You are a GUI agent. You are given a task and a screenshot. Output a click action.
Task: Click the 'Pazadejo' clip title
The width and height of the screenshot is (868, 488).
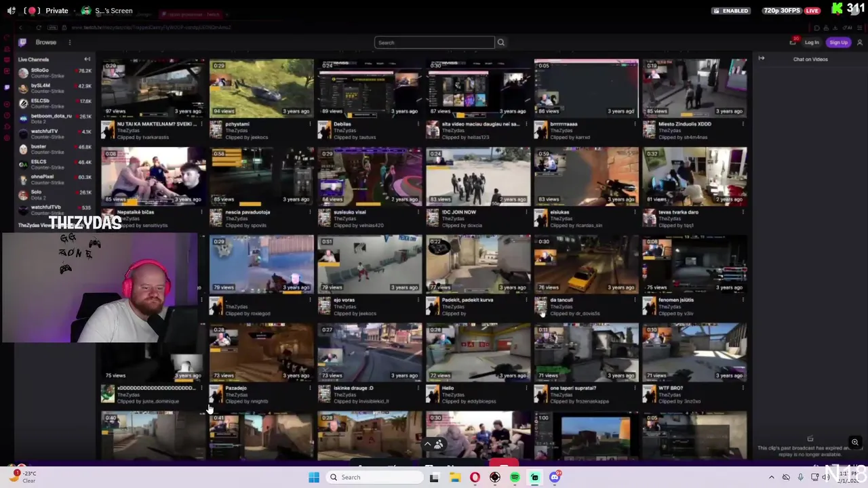click(236, 388)
